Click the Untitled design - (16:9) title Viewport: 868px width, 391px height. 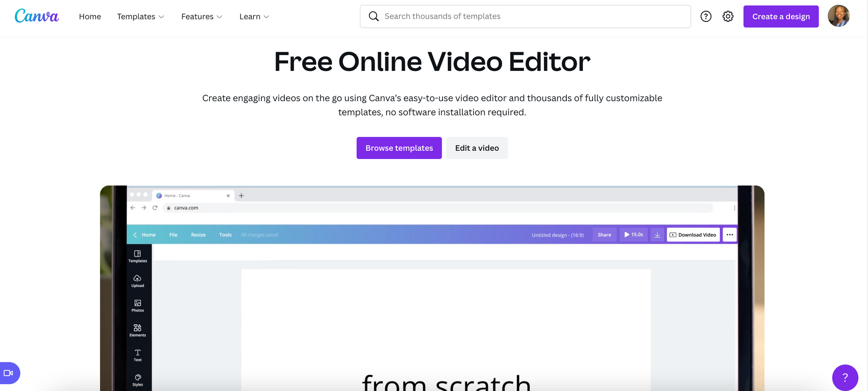pyautogui.click(x=558, y=235)
